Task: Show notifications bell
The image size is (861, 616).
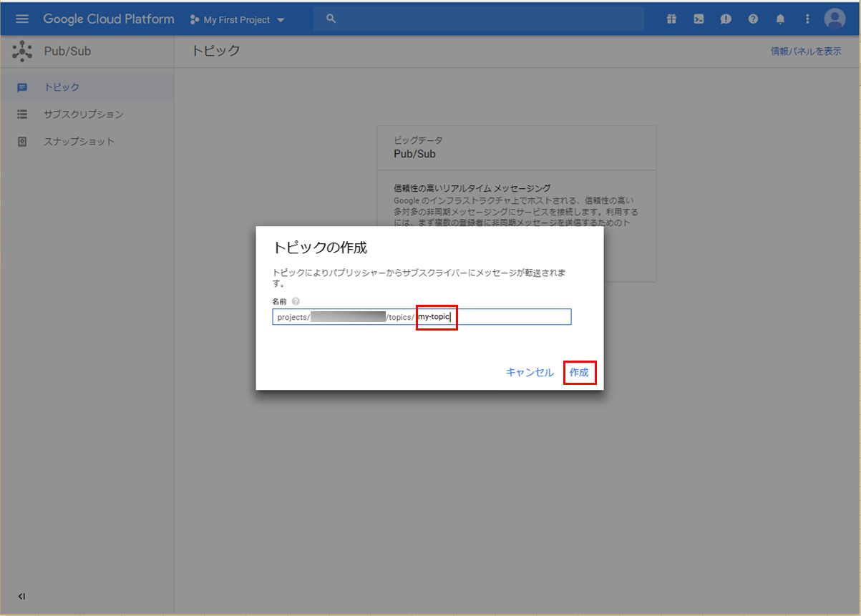Action: pyautogui.click(x=780, y=19)
